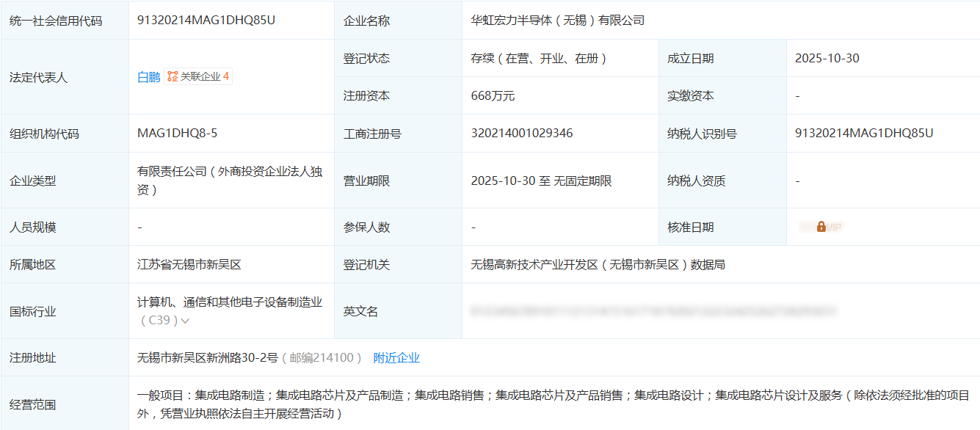The height and width of the screenshot is (430, 980).
Task: Open legal representative 白鹏 profile link
Action: tap(148, 76)
